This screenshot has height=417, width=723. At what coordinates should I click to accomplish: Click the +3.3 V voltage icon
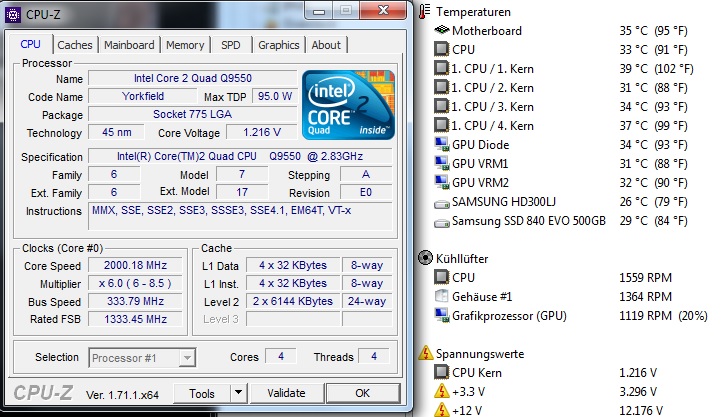[x=442, y=391]
